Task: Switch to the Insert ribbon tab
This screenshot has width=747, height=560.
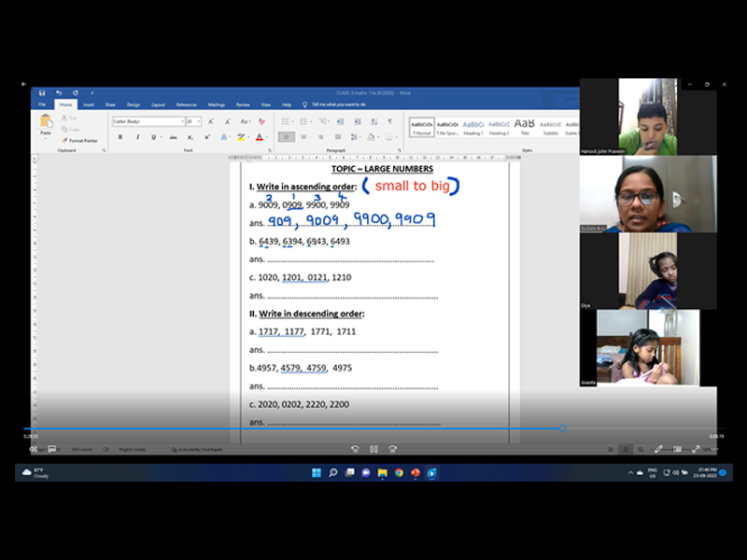Action: click(89, 105)
